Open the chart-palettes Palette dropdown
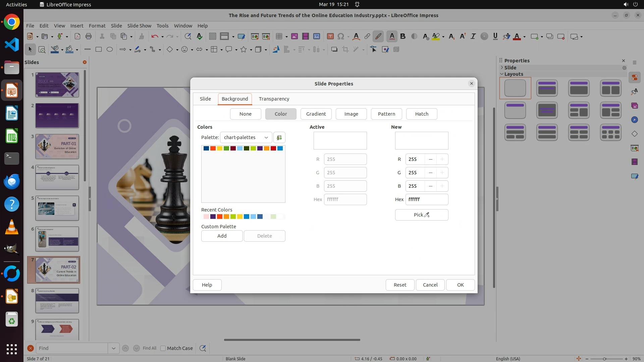Screen dimensions: 644x362 pyautogui.click(x=246, y=137)
